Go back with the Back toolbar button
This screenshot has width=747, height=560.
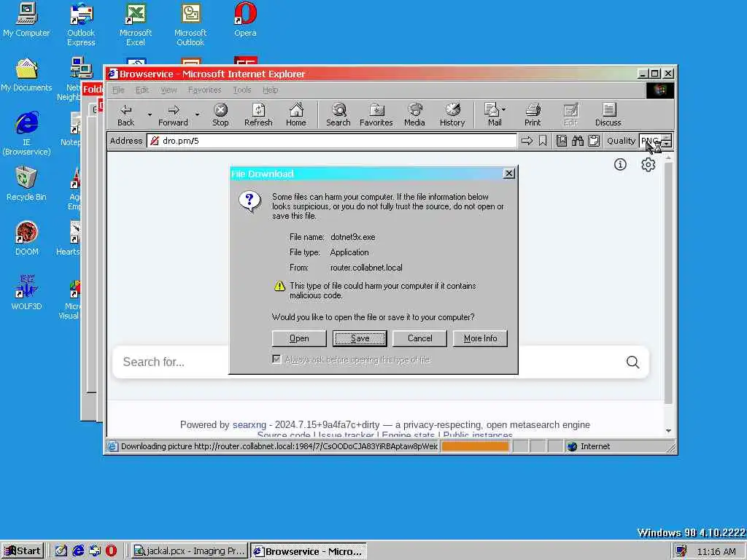[x=125, y=114]
